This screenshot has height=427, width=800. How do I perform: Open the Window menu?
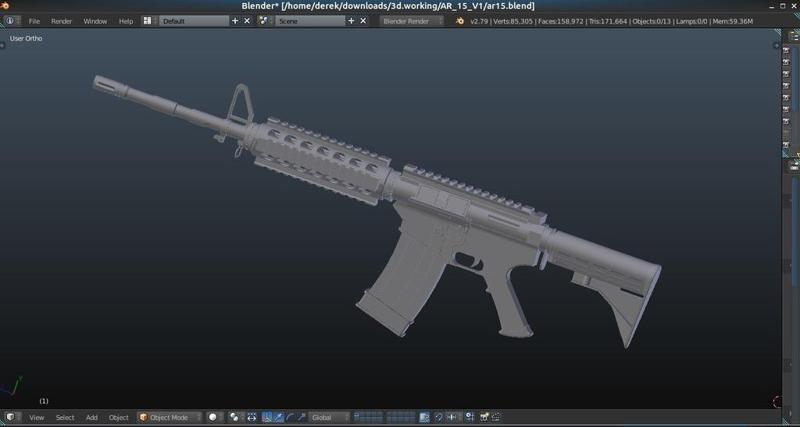click(95, 21)
